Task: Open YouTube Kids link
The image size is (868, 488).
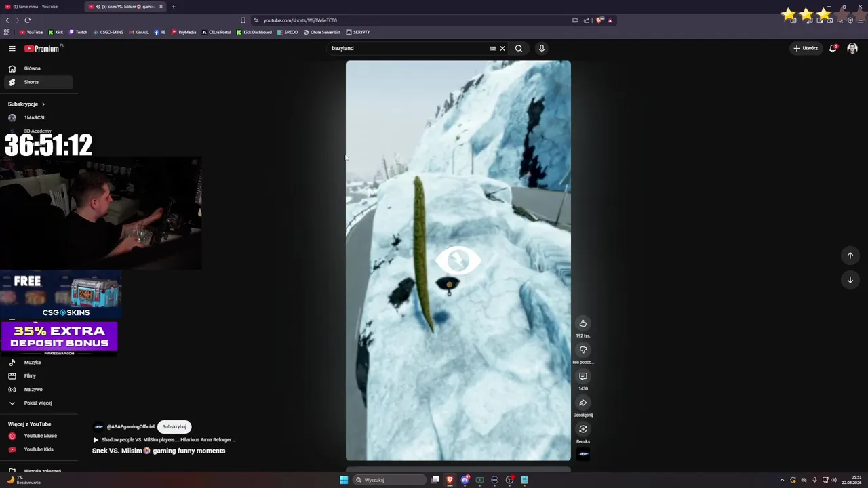Action: [38, 449]
